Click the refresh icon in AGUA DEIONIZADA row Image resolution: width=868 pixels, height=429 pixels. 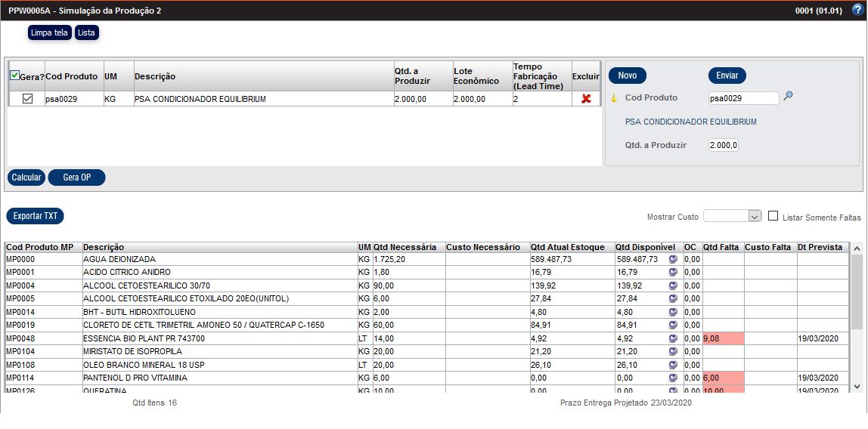coord(673,259)
